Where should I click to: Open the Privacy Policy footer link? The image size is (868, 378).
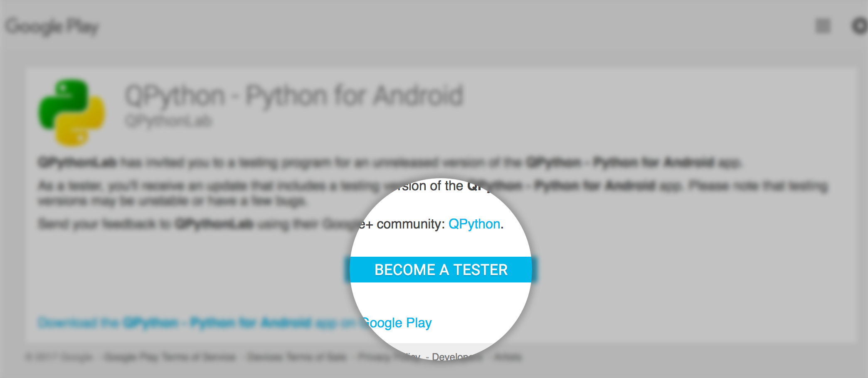390,357
